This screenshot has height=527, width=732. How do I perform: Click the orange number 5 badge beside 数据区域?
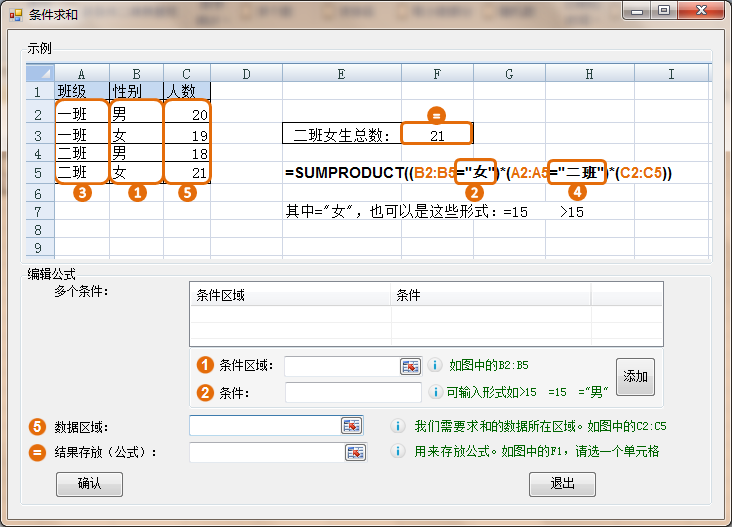point(38,427)
